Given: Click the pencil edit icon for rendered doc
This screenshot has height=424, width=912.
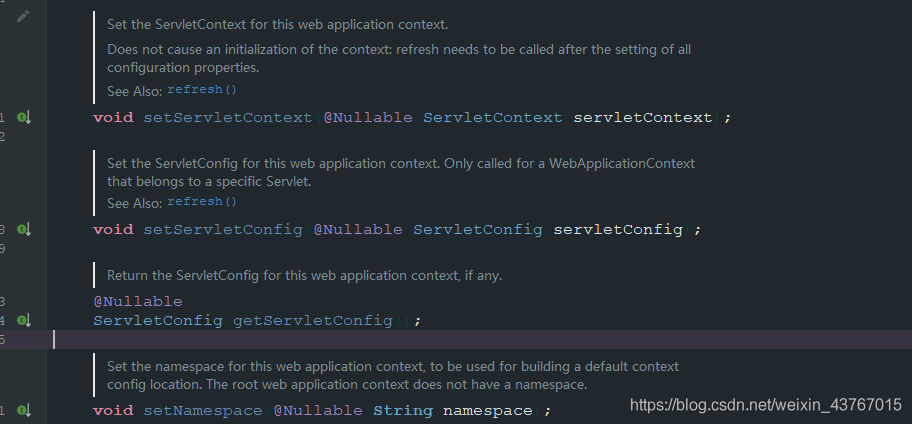Looking at the screenshot, I should [23, 16].
